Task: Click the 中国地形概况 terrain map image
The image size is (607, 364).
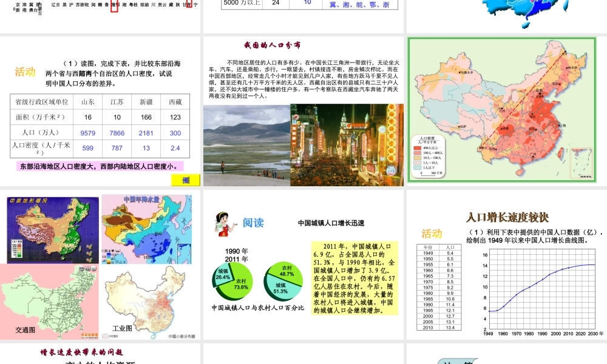Action: tap(53, 230)
